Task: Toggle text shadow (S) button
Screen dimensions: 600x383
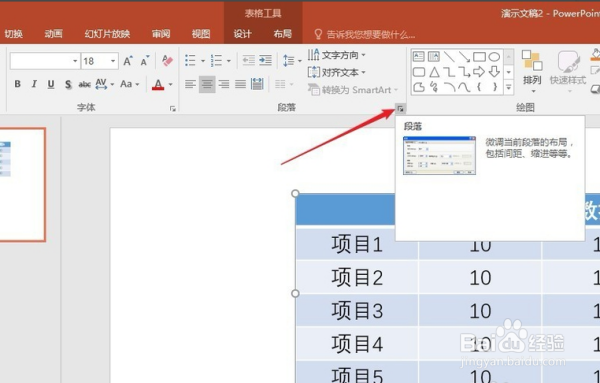Action: [68, 84]
